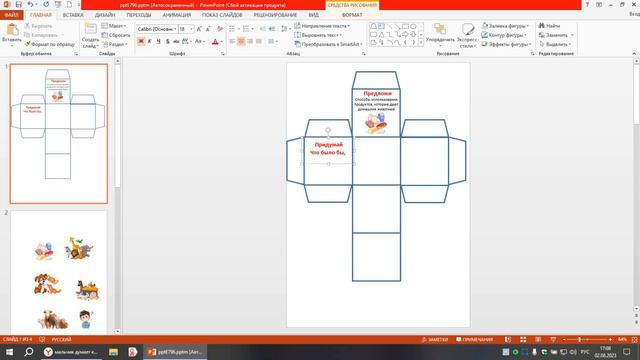Open the font size dropdown
The image size is (640, 360).
pyautogui.click(x=191, y=29)
